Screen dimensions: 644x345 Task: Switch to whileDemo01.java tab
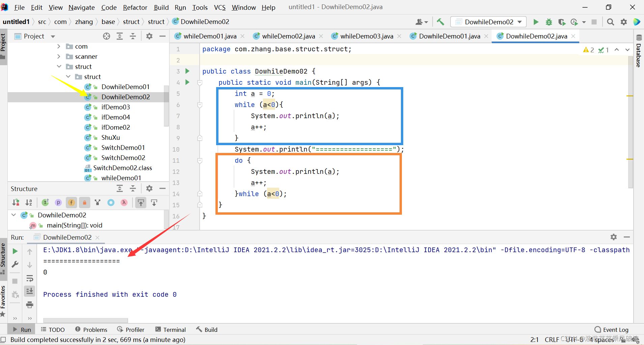210,36
